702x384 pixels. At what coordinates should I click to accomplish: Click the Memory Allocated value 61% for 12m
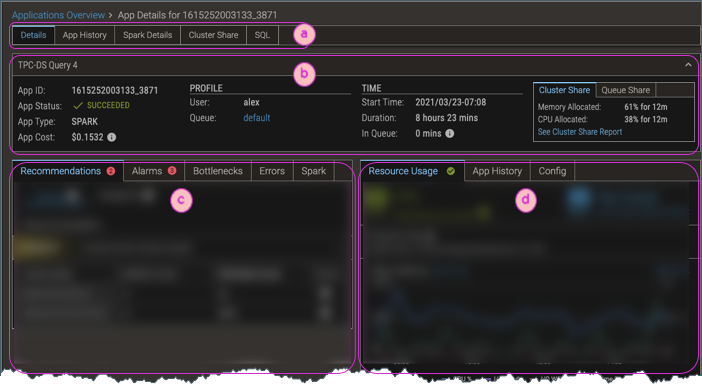(x=646, y=107)
